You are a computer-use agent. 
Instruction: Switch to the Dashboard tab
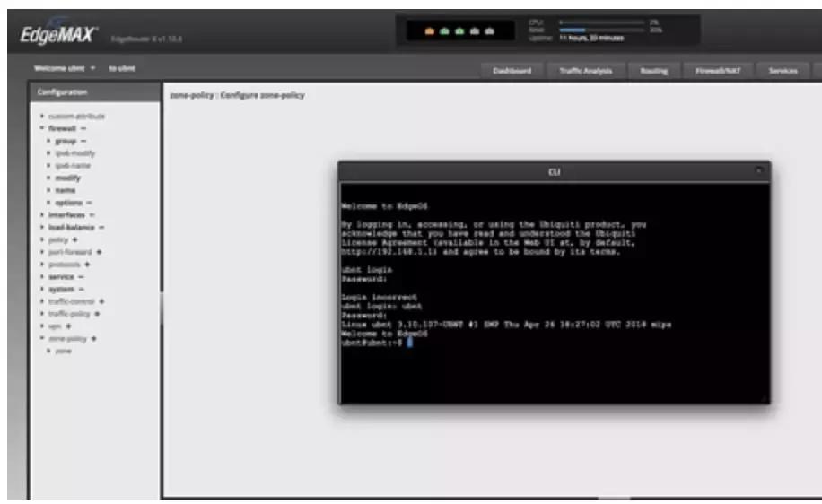click(512, 71)
